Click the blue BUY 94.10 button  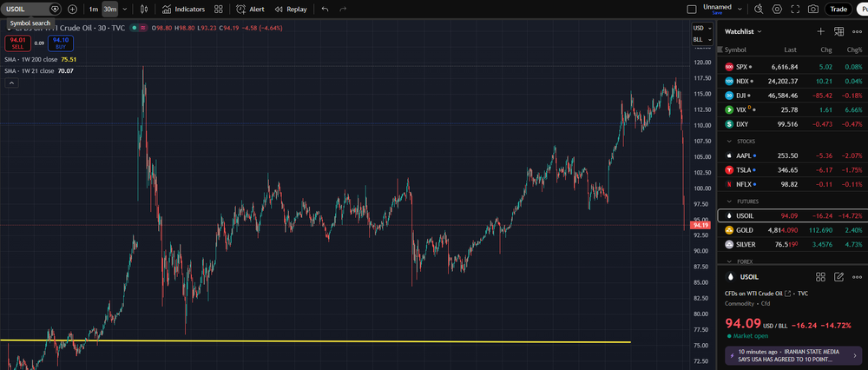(61, 43)
